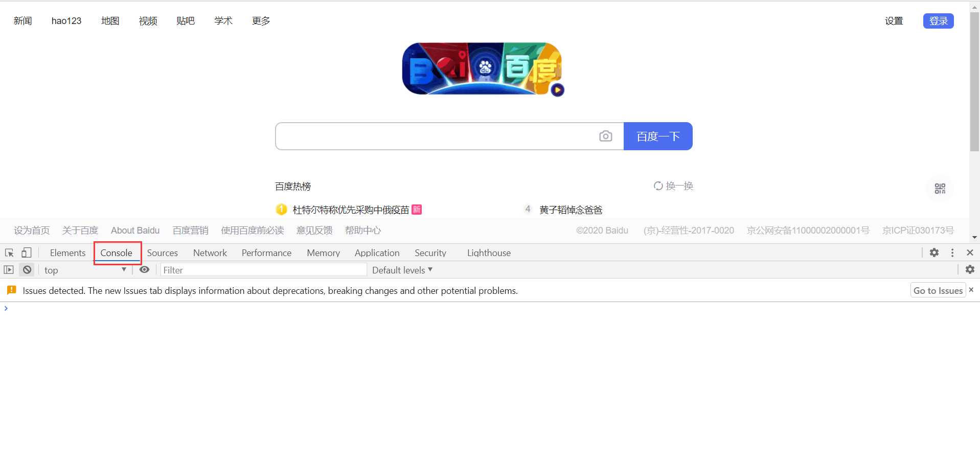
Task: Click the 设为首页 footer link
Action: pyautogui.click(x=32, y=230)
